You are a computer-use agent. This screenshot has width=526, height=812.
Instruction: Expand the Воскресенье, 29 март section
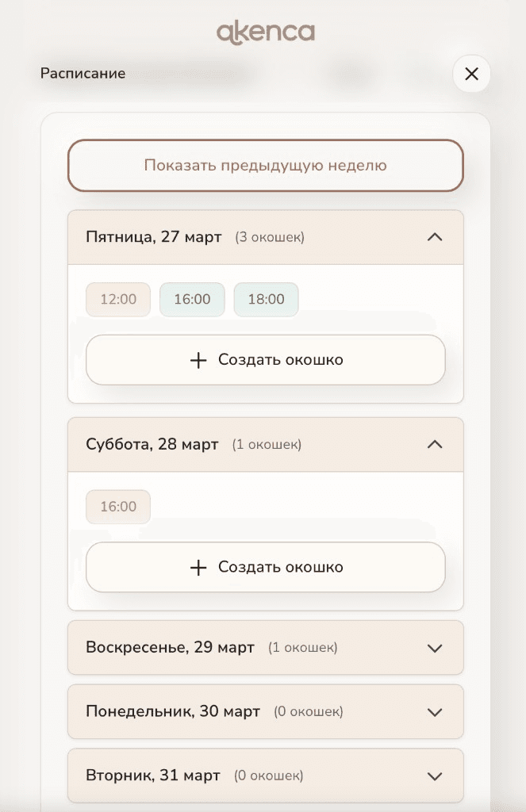[x=435, y=648]
